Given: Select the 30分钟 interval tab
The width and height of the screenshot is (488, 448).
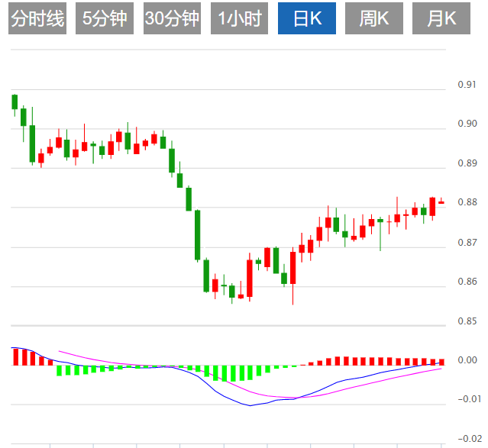Looking at the screenshot, I should (172, 18).
